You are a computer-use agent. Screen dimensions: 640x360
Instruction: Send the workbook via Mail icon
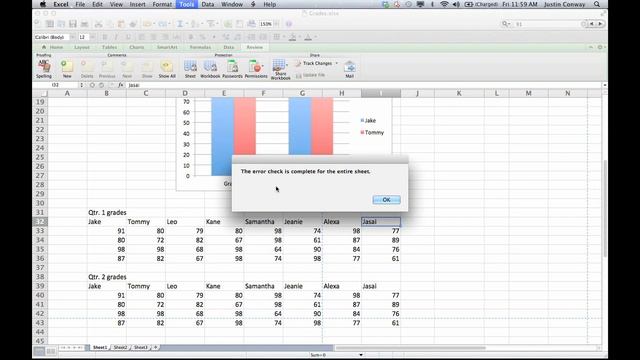click(x=349, y=69)
